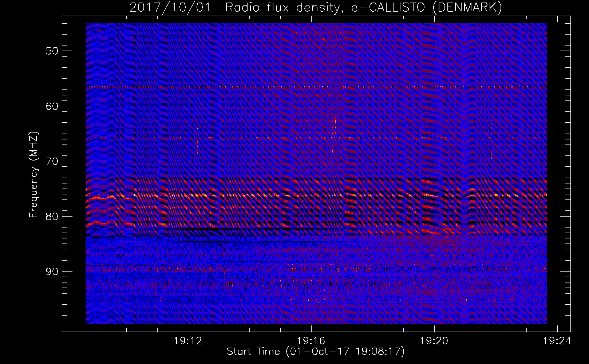
Task: Select the 60 frequency tick label
Action: (x=52, y=106)
